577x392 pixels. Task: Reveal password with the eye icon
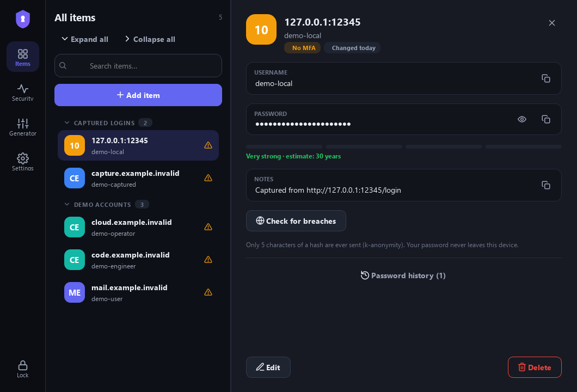coord(522,119)
